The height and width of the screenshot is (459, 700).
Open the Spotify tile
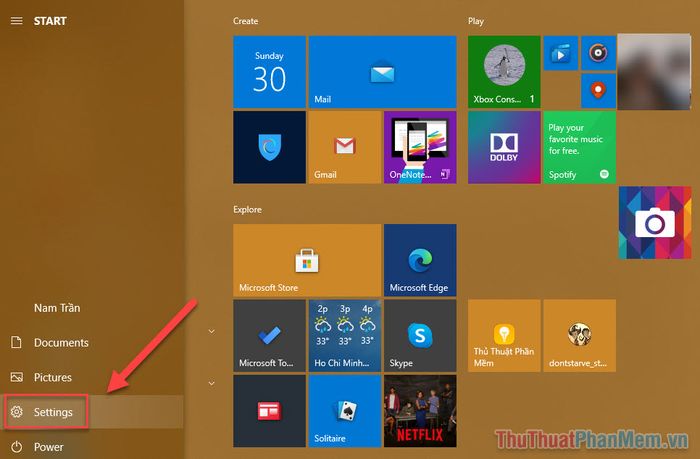(x=580, y=147)
